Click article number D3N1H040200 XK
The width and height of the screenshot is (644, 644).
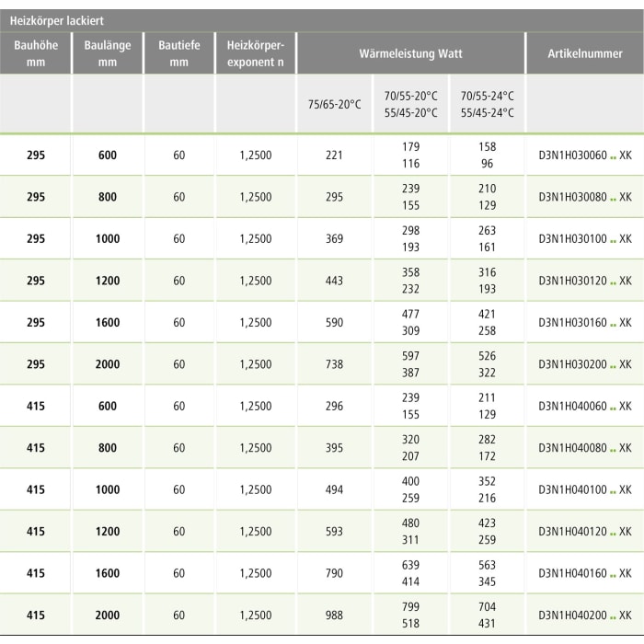click(x=584, y=615)
